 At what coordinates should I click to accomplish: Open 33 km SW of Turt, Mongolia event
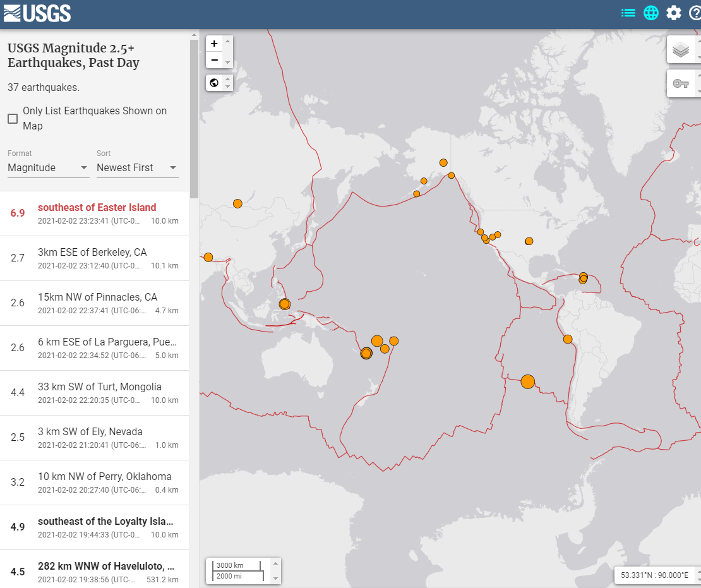coord(94,393)
